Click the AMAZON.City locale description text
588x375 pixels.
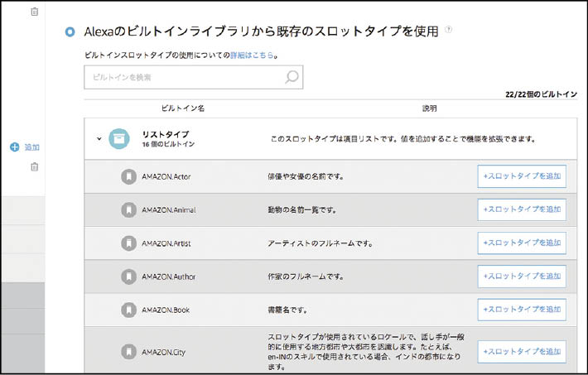(x=365, y=352)
